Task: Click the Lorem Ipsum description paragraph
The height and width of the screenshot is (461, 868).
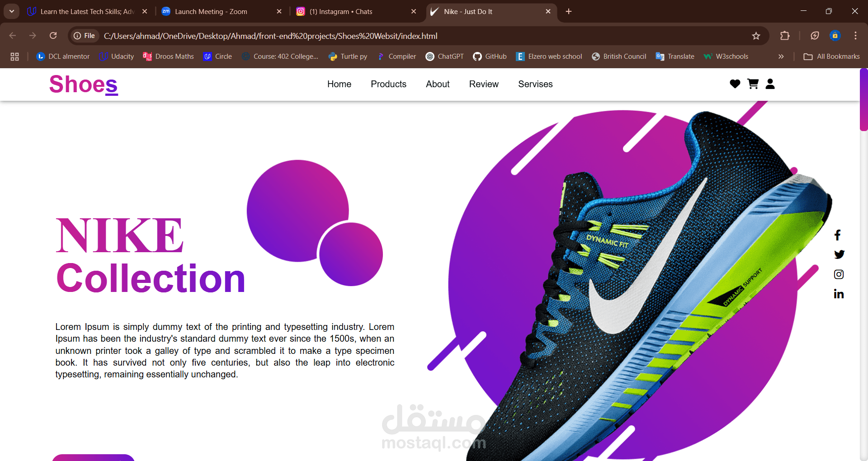Action: [x=225, y=350]
